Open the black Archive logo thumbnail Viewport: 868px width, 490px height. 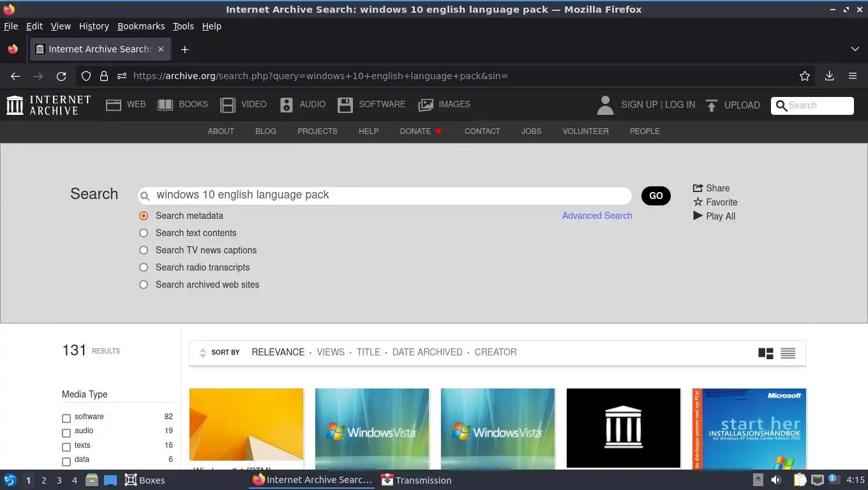click(624, 428)
